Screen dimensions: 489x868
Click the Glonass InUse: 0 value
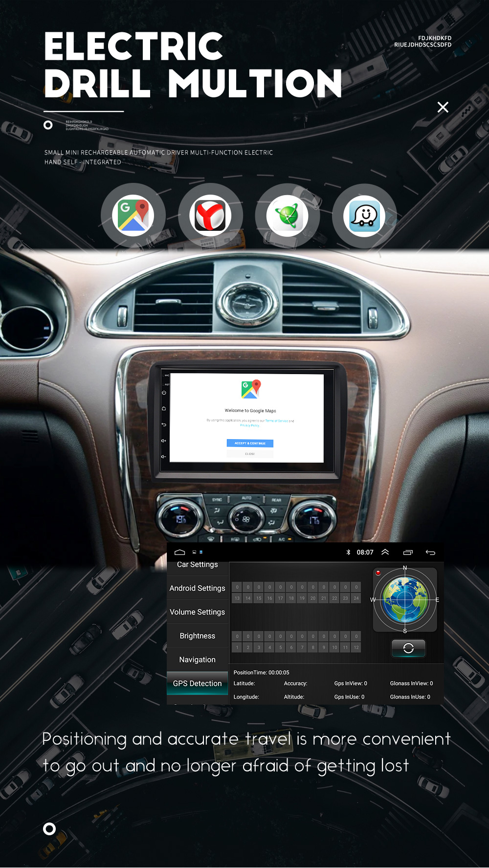[x=410, y=697]
